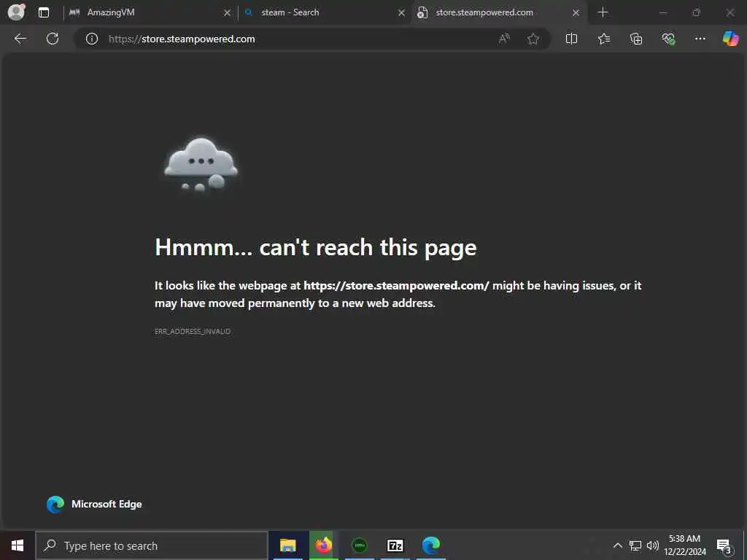Minimize the Edge window
747x560 pixels.
662,13
